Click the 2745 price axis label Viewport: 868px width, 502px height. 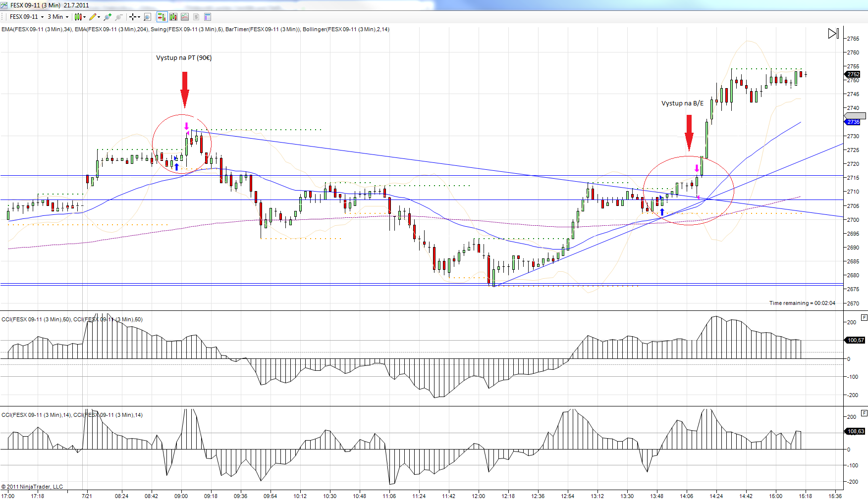click(853, 94)
